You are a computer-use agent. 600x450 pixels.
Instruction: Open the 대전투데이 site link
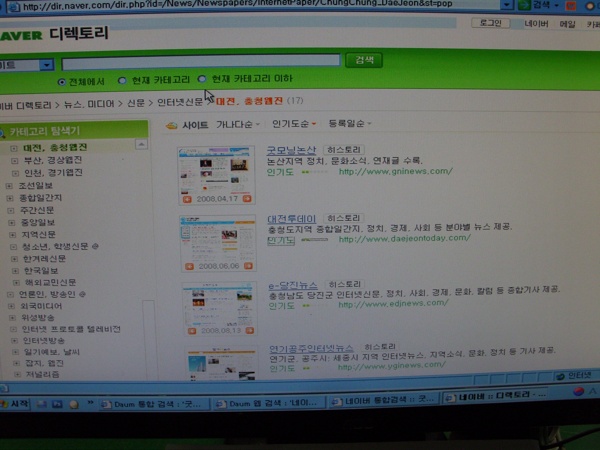[292, 219]
